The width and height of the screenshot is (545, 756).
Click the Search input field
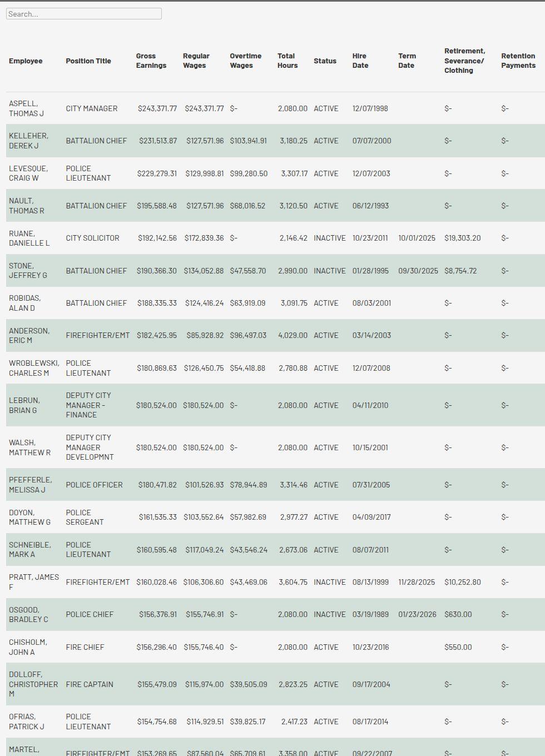coord(84,14)
